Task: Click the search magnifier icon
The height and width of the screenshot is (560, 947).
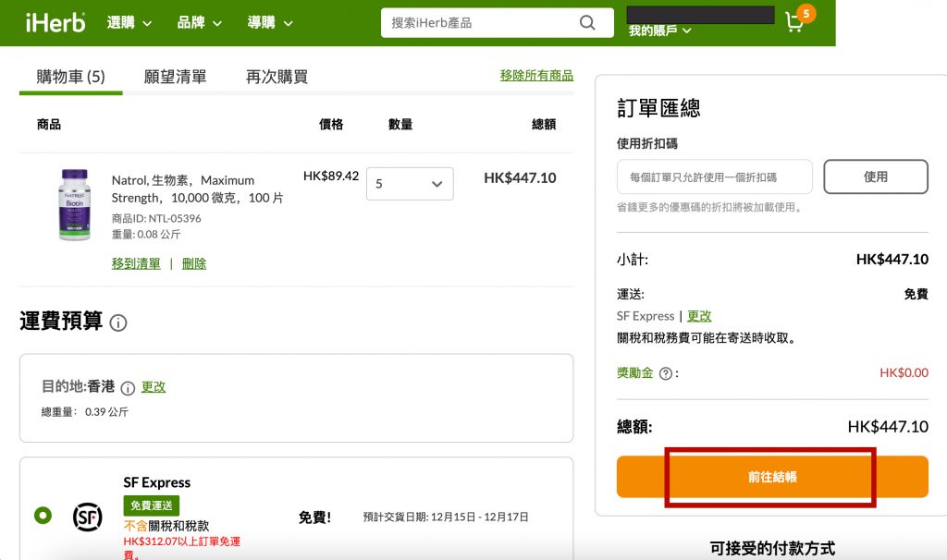Action: pyautogui.click(x=587, y=22)
